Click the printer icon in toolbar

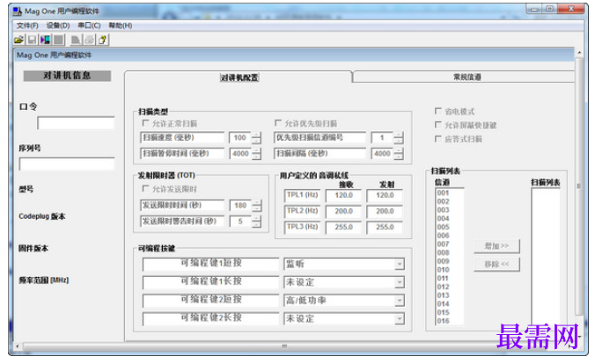point(89,40)
